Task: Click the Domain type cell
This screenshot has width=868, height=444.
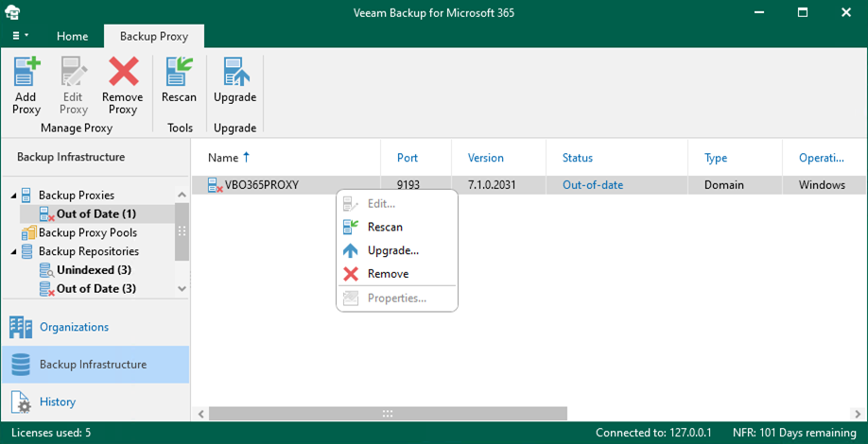Action: pyautogui.click(x=724, y=185)
